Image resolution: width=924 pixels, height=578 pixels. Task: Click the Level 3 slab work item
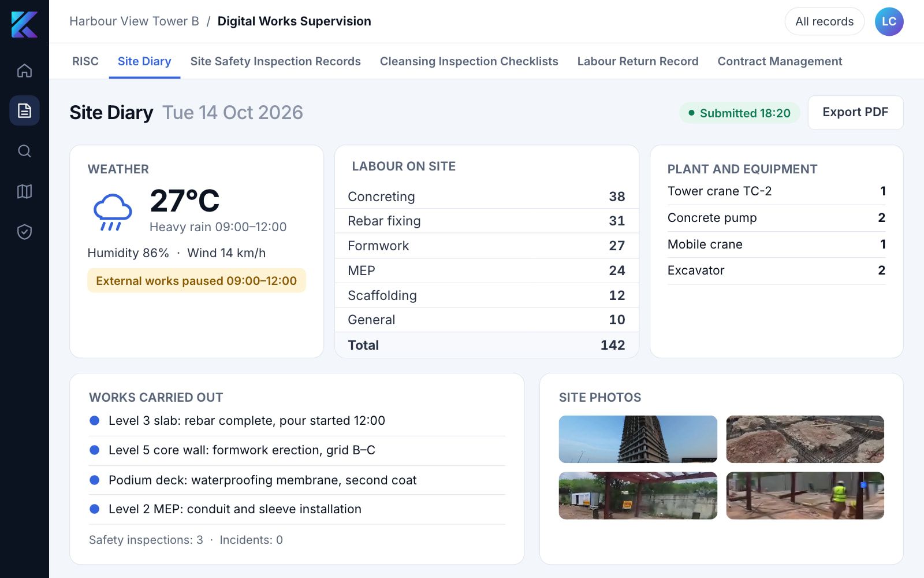[x=297, y=421]
